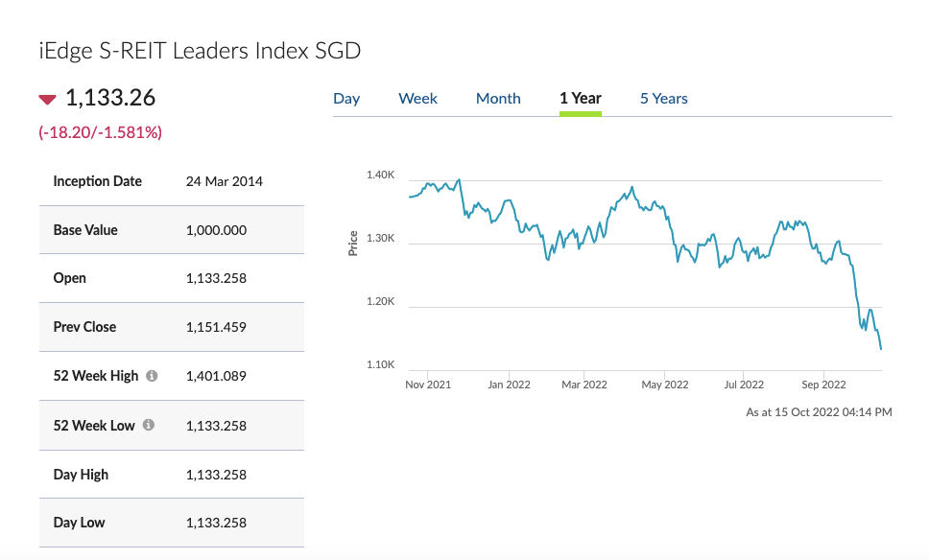Screen dimensions: 929x560
Task: Click the iEdge S-REIT Leaders Index SGD title
Action: pyautogui.click(x=200, y=51)
